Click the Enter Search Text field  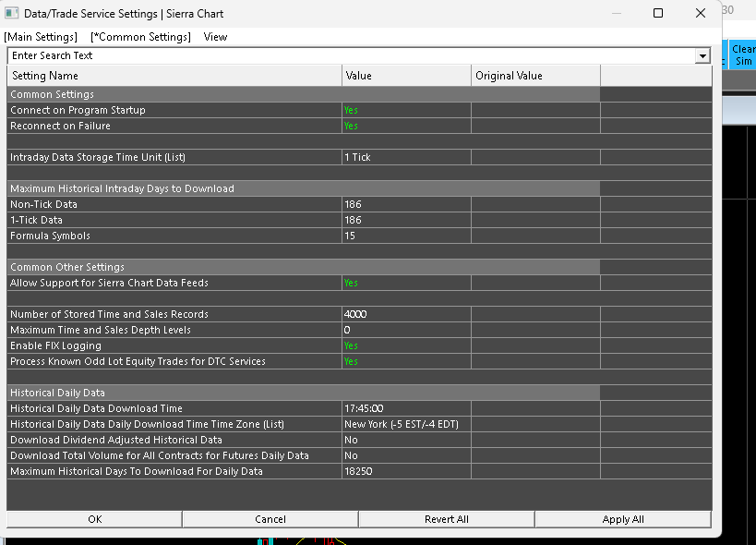coord(352,55)
